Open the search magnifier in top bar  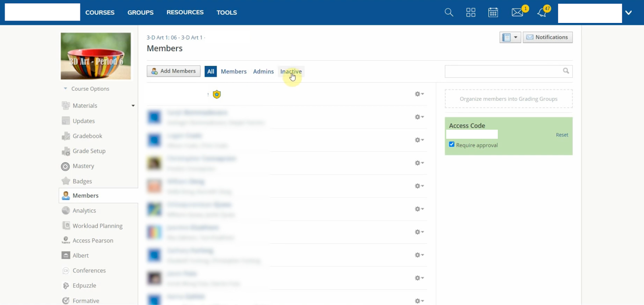click(449, 12)
